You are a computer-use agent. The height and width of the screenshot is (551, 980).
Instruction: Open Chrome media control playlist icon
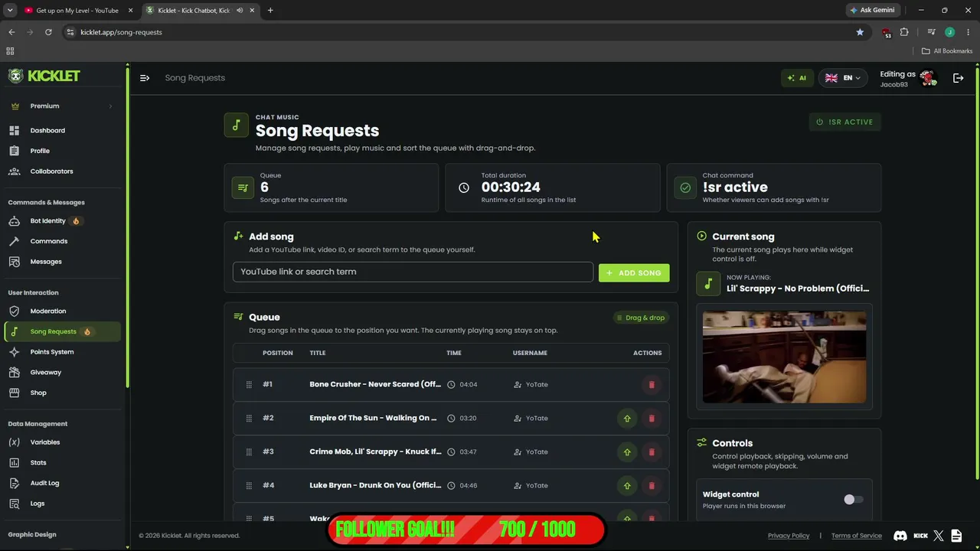click(931, 32)
